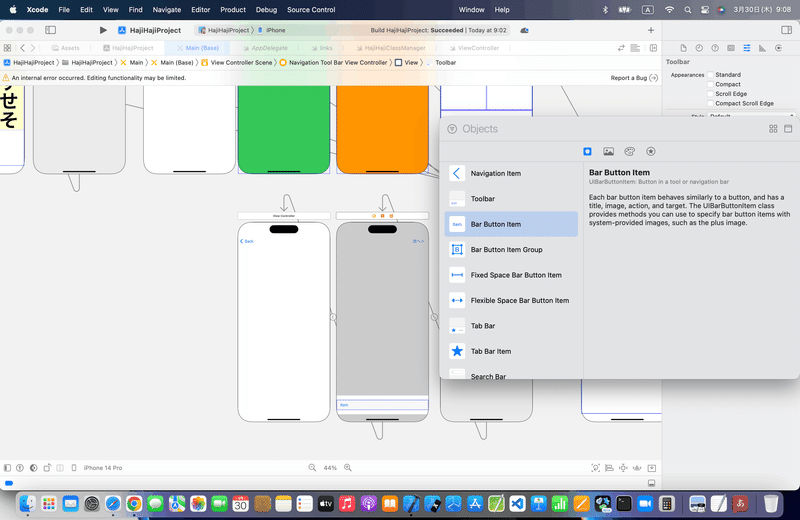Screen dimensions: 800x520
Task: Open the Quick Help inspector
Action: (715, 48)
